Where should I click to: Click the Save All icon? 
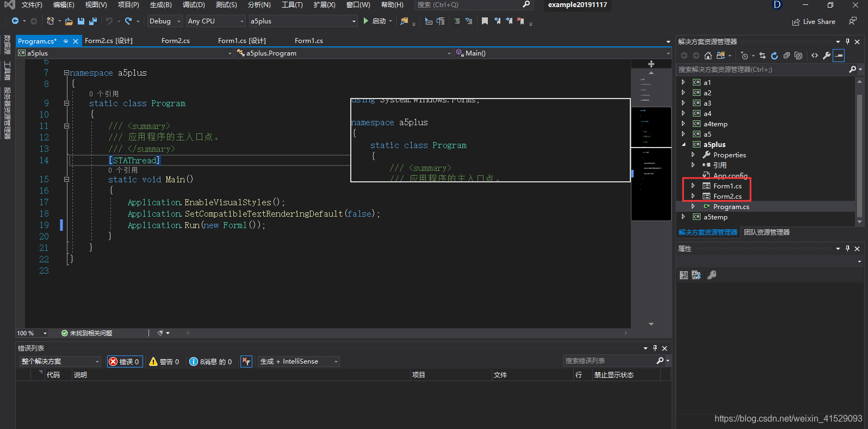point(93,21)
